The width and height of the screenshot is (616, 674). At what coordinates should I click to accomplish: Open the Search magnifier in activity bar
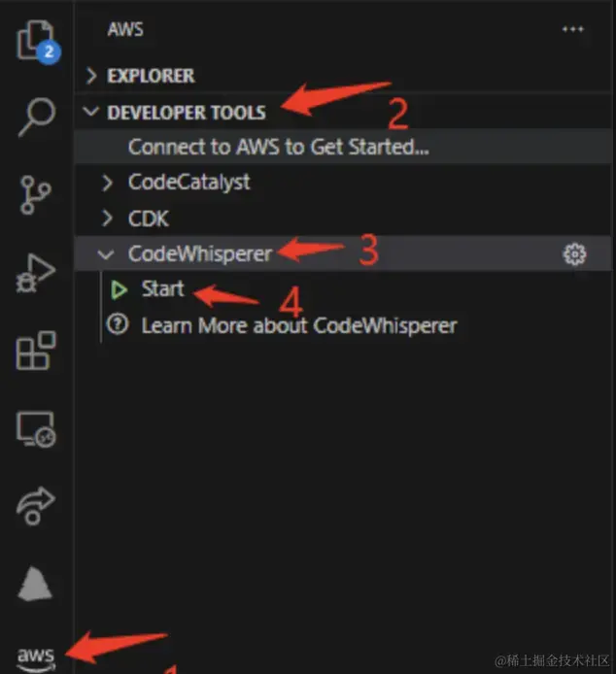click(x=37, y=117)
